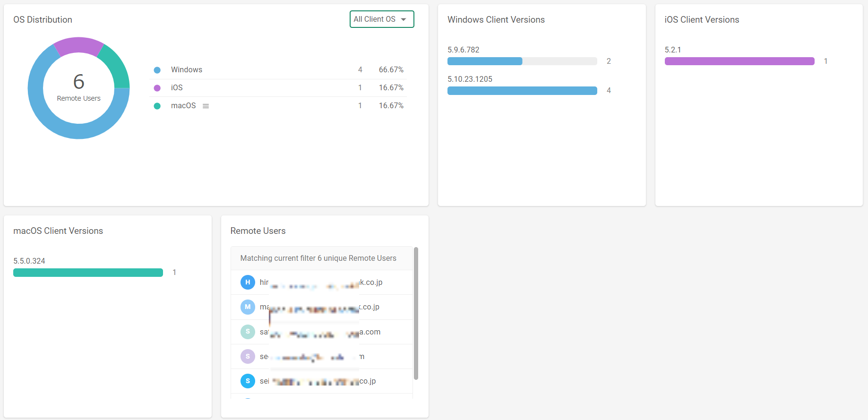Viewport: 868px width, 420px height.
Task: Click the bright blue S avatar icon
Action: click(x=248, y=381)
